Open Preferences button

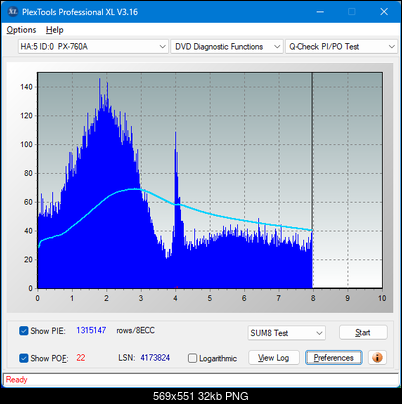click(x=333, y=358)
